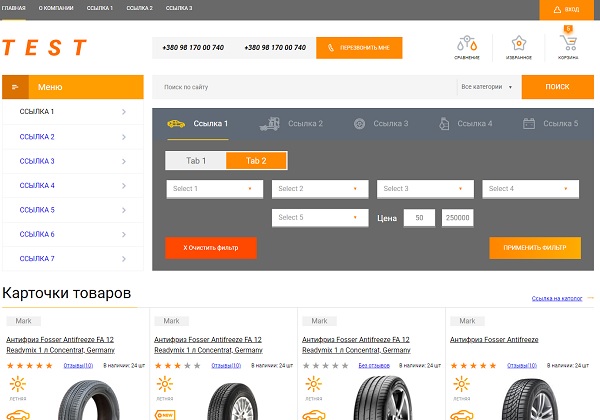
Task: Select the Ссылка 1 filter tab
Action: [198, 124]
